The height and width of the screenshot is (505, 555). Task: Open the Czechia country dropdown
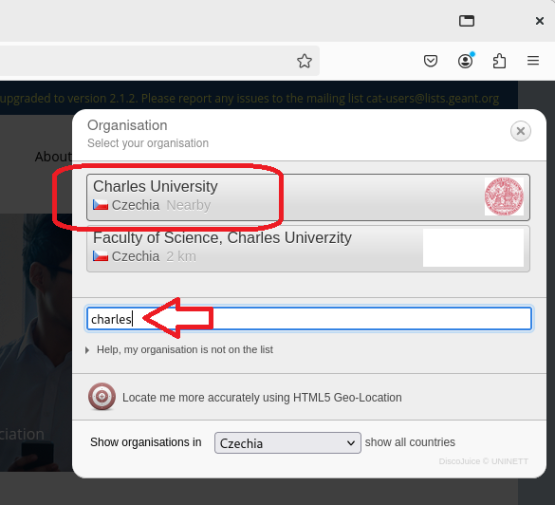[x=287, y=443]
